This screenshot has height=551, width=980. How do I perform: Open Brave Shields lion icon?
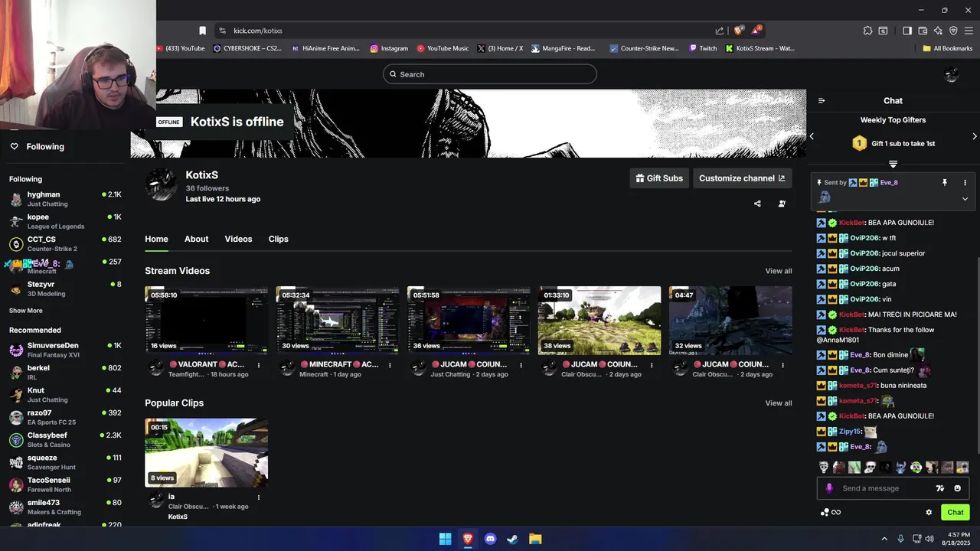point(738,31)
